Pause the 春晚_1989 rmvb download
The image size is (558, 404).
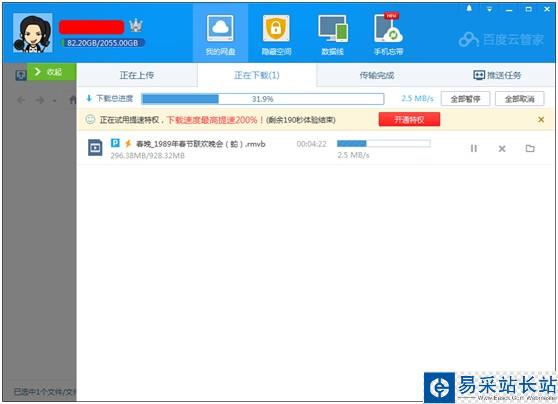pos(474,148)
